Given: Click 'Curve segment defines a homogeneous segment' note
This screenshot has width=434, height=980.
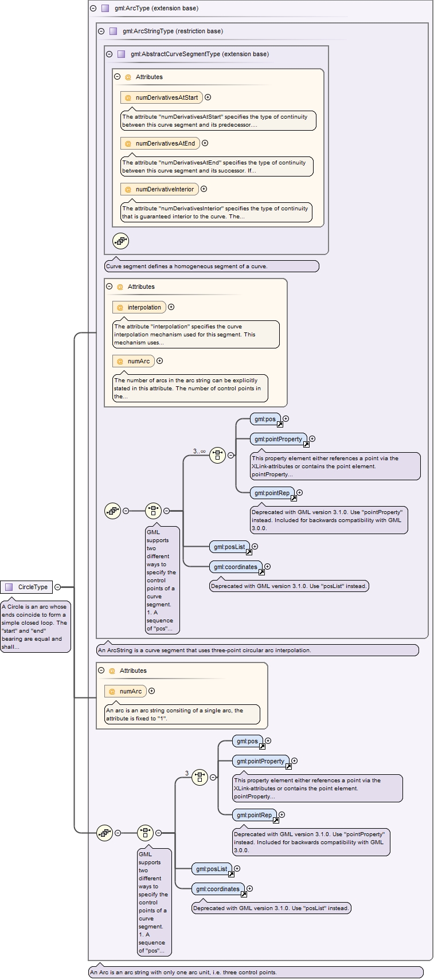Looking at the screenshot, I should 211,266.
